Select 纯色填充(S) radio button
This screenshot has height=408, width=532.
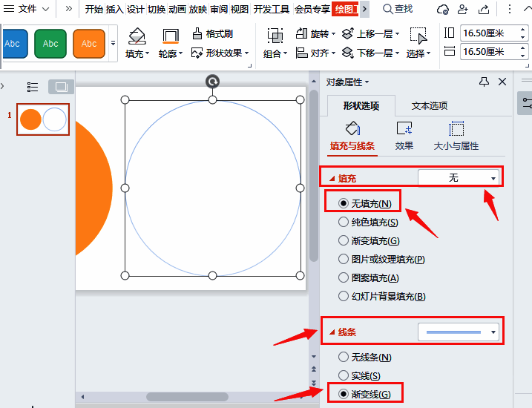pos(344,222)
